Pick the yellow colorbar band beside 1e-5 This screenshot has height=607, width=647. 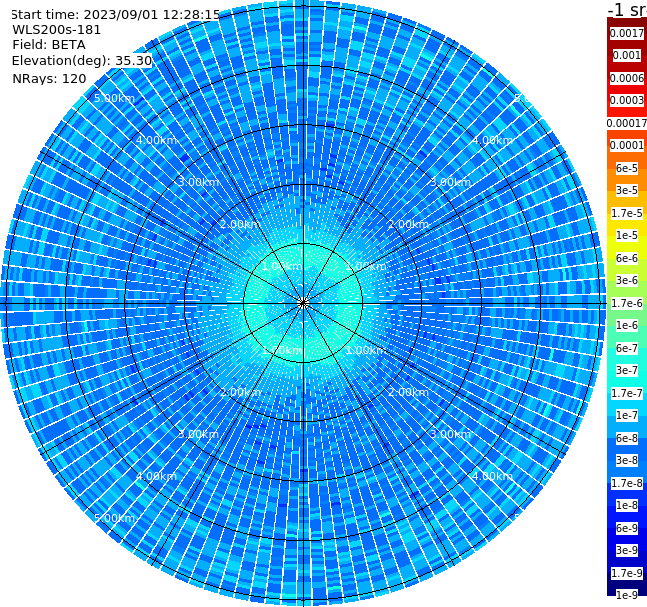pyautogui.click(x=627, y=247)
